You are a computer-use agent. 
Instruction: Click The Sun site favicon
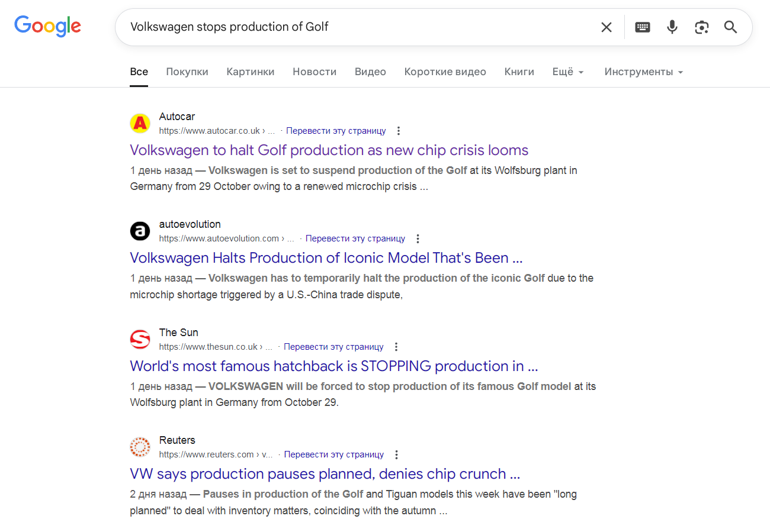coord(140,339)
